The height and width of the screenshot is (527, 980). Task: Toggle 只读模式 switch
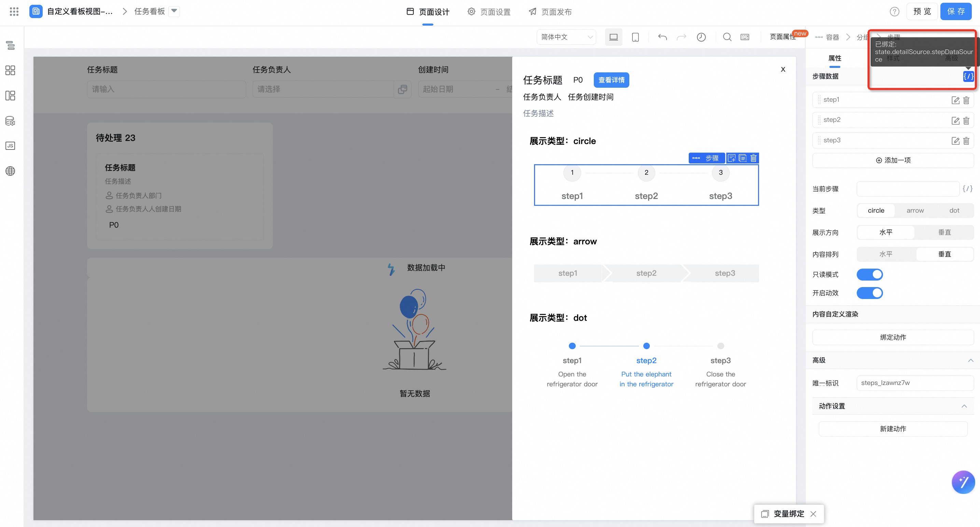(869, 274)
